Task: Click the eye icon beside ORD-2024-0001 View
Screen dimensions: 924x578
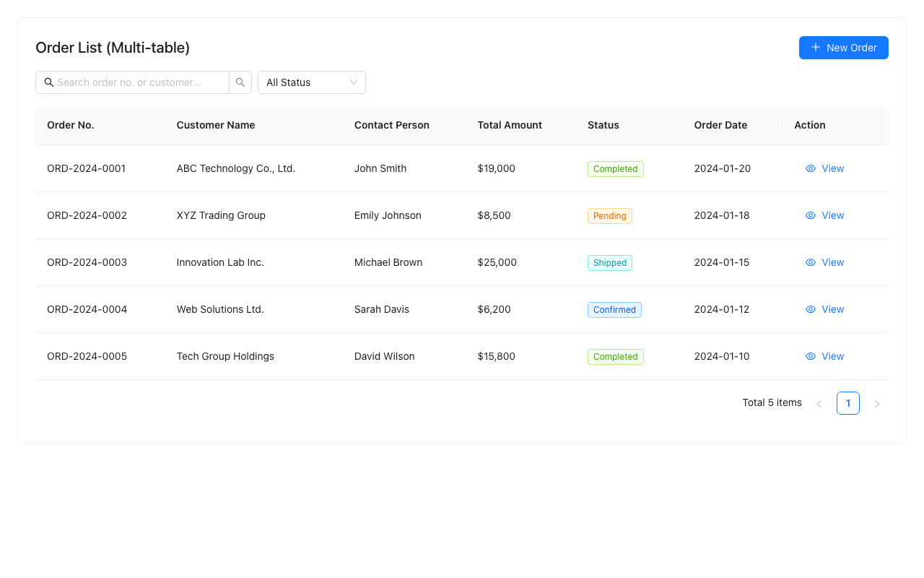Action: click(x=810, y=168)
